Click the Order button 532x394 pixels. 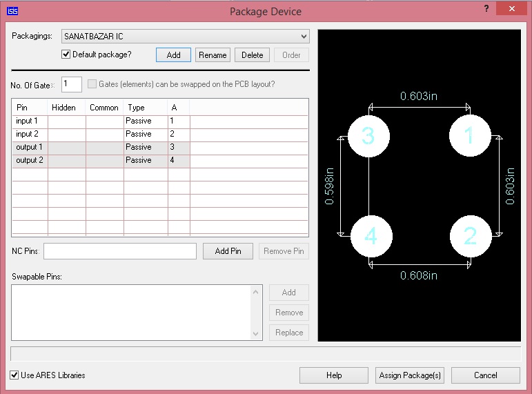click(x=291, y=55)
